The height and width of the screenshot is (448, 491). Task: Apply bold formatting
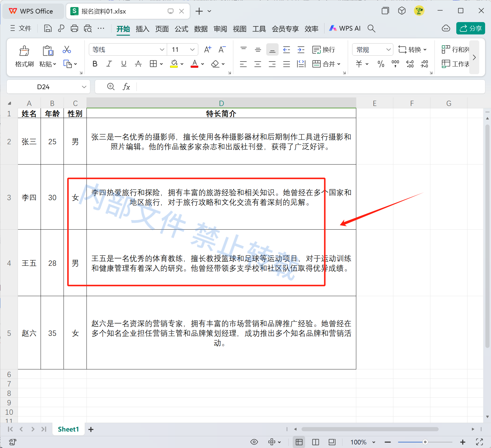tap(94, 64)
